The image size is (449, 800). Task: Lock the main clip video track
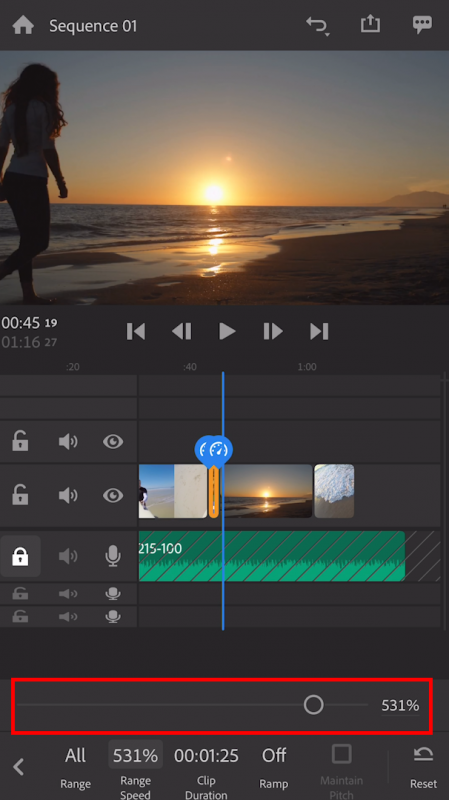pos(20,495)
